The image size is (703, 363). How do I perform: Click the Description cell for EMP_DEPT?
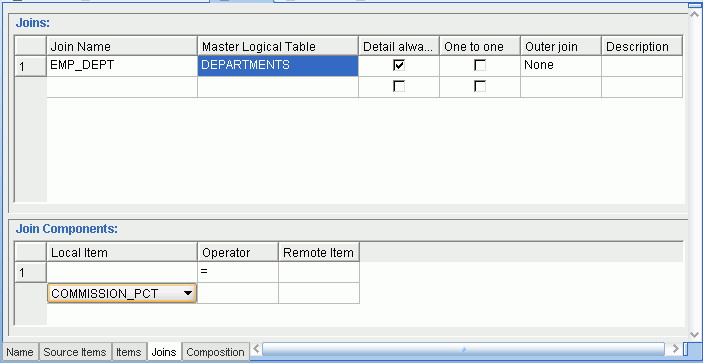(x=642, y=66)
